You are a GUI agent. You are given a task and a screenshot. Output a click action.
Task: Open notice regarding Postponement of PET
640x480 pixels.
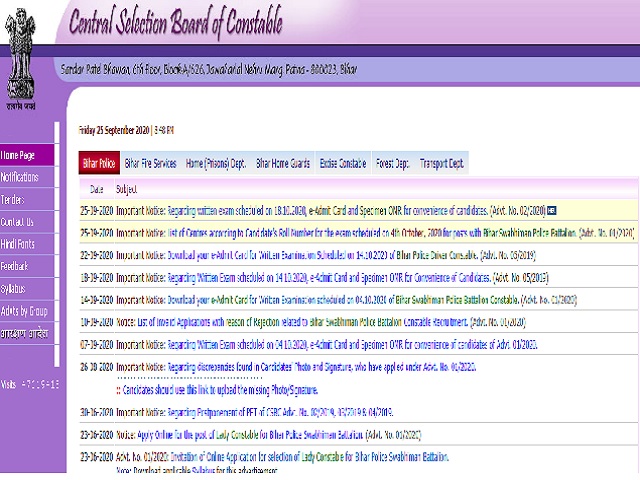[x=280, y=412]
